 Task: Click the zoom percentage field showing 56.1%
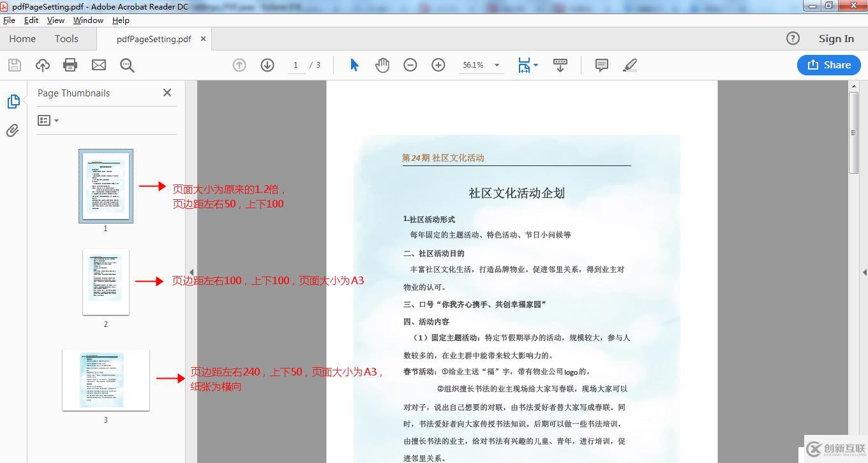click(474, 65)
